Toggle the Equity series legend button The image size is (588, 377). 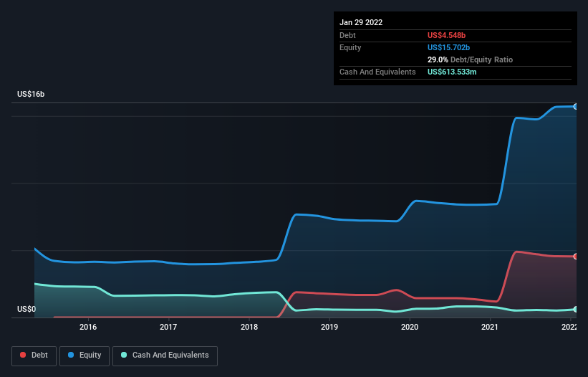click(x=85, y=355)
